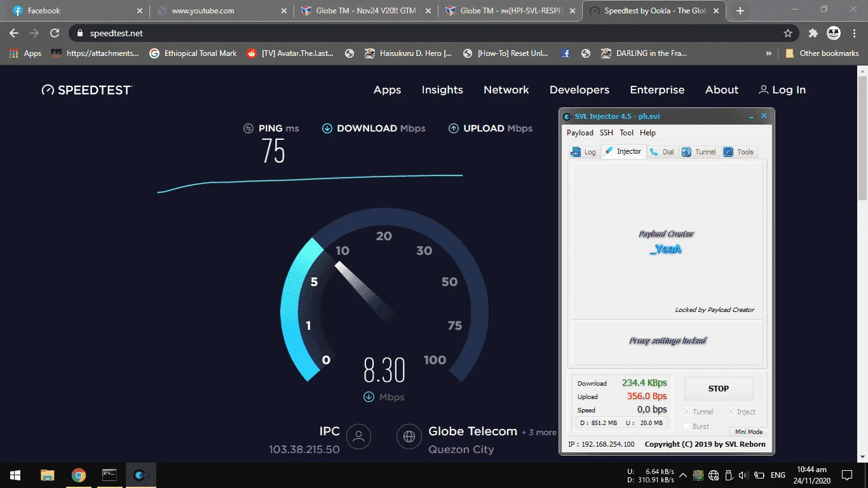Expand the hidden bookmarks chevron
Viewport: 868px width, 488px height.
point(769,53)
